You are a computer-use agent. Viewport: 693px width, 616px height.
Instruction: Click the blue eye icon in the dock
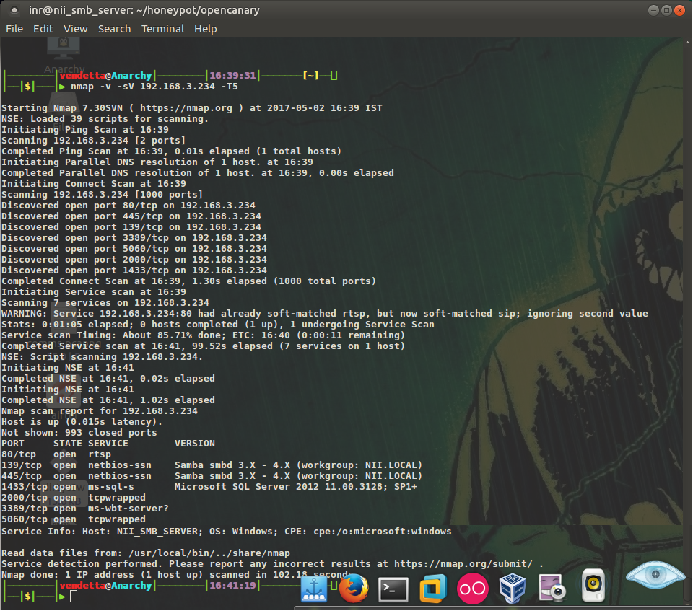click(655, 574)
